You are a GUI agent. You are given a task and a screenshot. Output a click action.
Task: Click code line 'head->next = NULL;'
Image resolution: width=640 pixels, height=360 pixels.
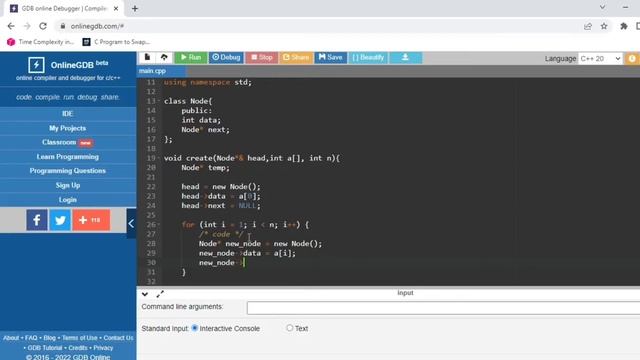point(221,206)
